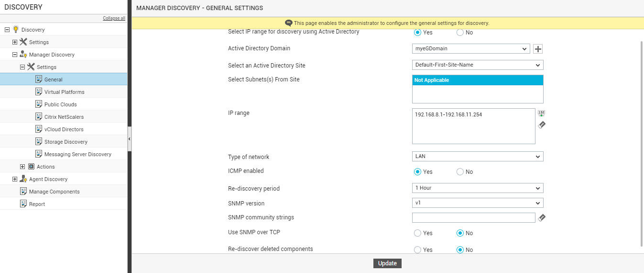Click the page icon next to Public Clouds

(x=39, y=104)
